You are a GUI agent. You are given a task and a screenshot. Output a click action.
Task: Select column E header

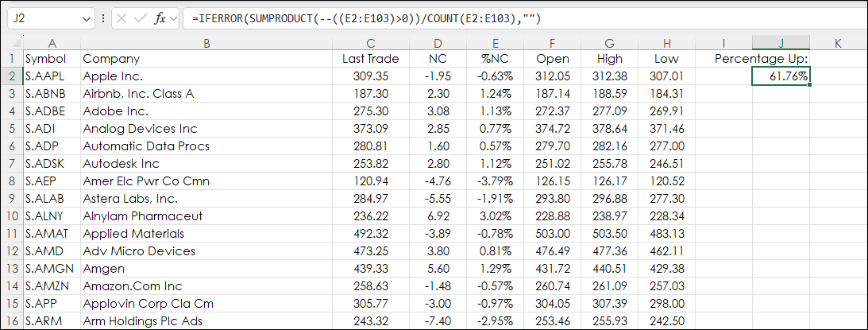point(496,43)
